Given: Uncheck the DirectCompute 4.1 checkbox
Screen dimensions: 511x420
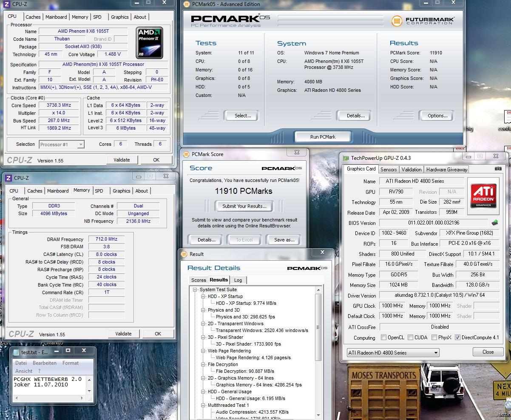Looking at the screenshot, I should click(x=457, y=338).
